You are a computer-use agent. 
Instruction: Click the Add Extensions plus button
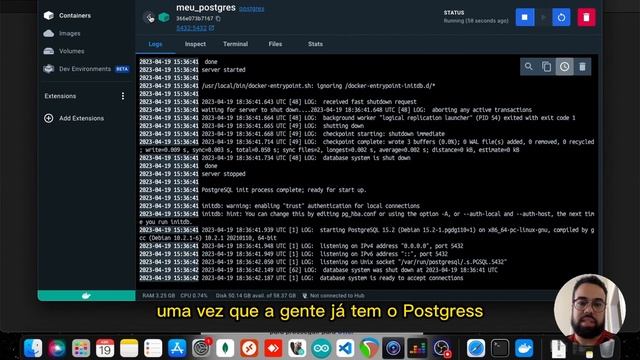[49, 118]
